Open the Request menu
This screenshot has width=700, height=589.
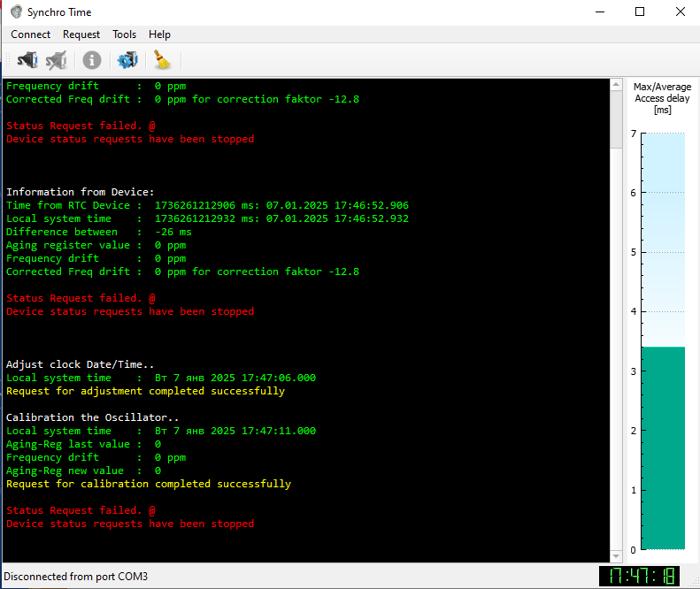pos(81,34)
